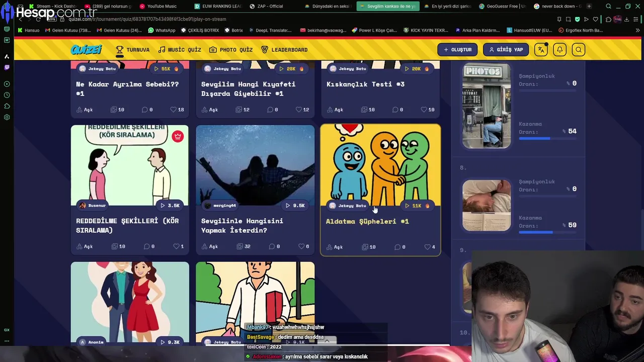Click the Aşk category on Kıskançlık Testi #3
This screenshot has width=644, height=362.
point(335,110)
